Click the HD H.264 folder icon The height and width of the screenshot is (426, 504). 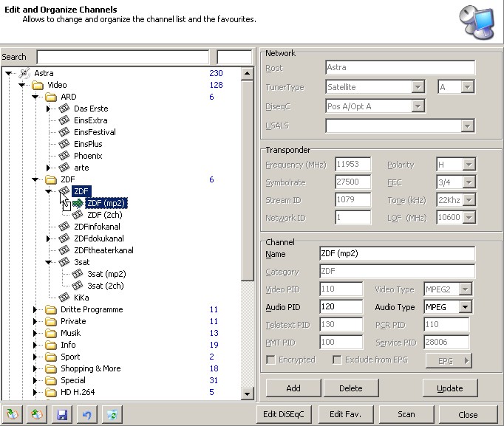pyautogui.click(x=51, y=392)
